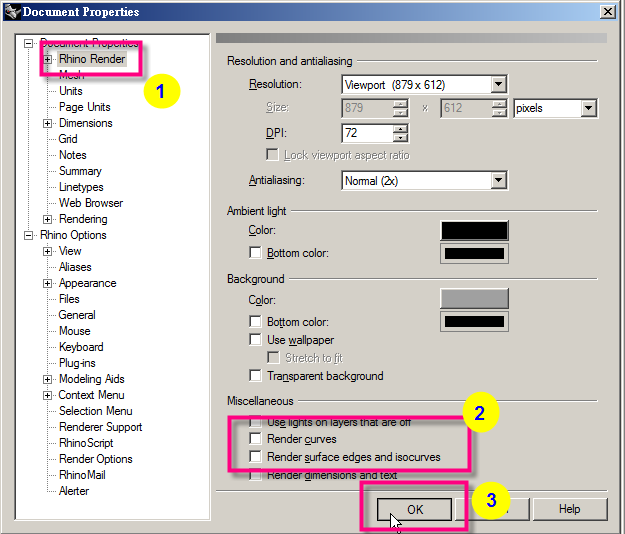The image size is (625, 534).
Task: Select Summary in the tree
Action: pos(80,171)
